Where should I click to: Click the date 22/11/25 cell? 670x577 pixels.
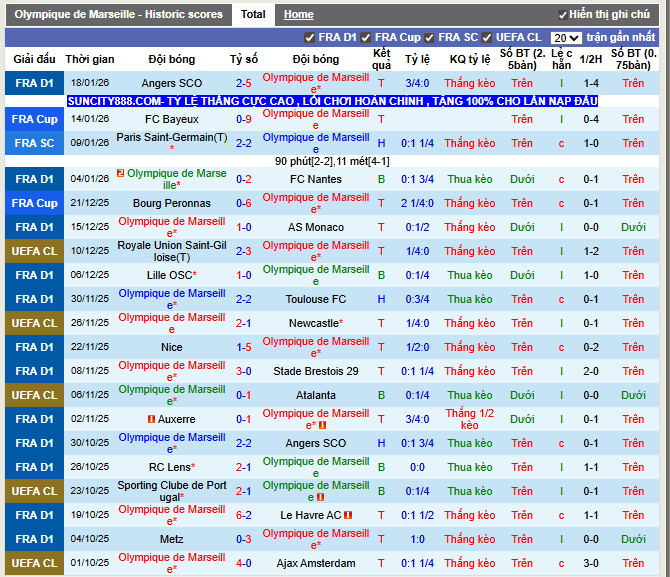tap(90, 347)
